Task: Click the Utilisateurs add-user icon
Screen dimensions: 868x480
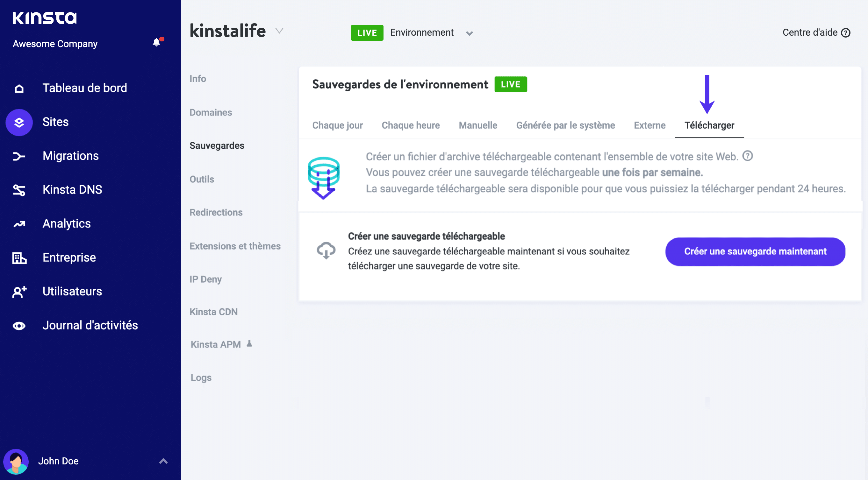Action: (19, 292)
